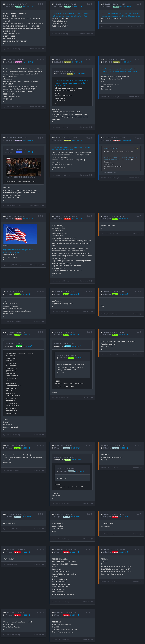Click the round icon beside '8chan qresearch' in post 2559's footer

point(43,49)
